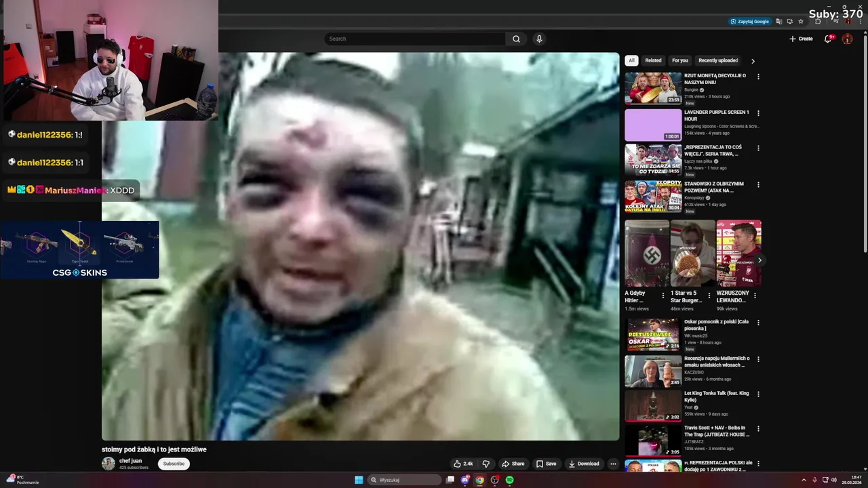The height and width of the screenshot is (488, 868).
Task: Open options for '1 Star vs 5 Star Burger' short
Action: click(x=709, y=296)
